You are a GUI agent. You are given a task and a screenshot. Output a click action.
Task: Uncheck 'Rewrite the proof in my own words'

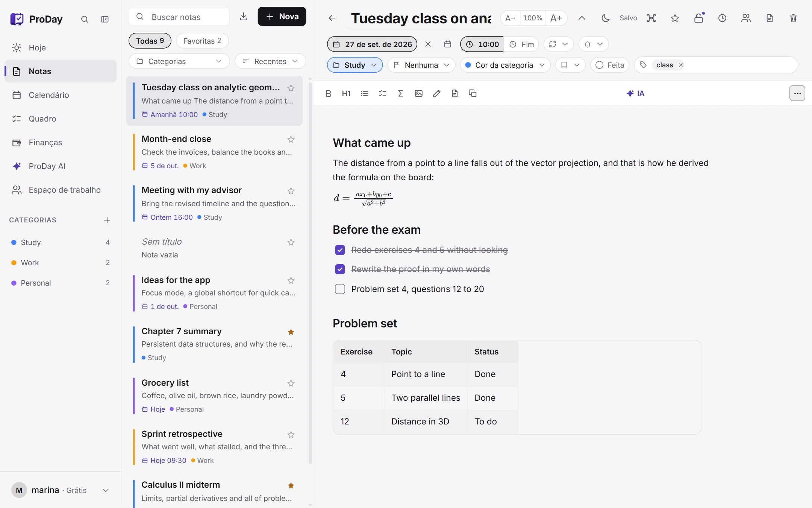coord(340,269)
